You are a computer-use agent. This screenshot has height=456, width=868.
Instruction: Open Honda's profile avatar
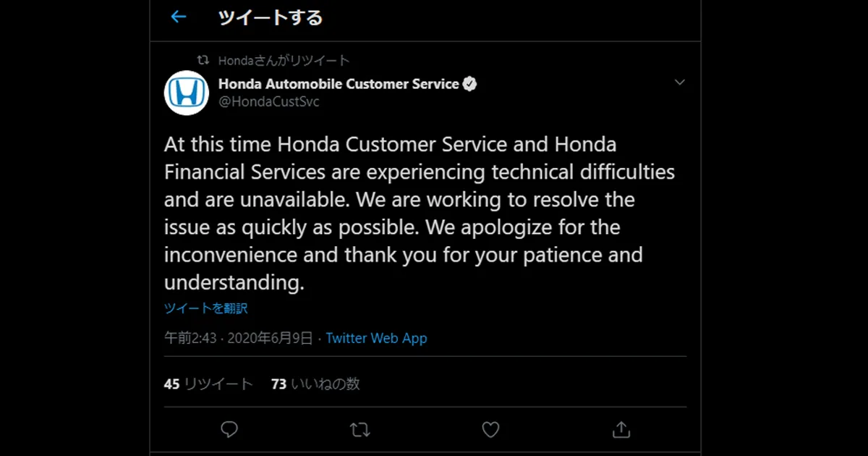[187, 93]
